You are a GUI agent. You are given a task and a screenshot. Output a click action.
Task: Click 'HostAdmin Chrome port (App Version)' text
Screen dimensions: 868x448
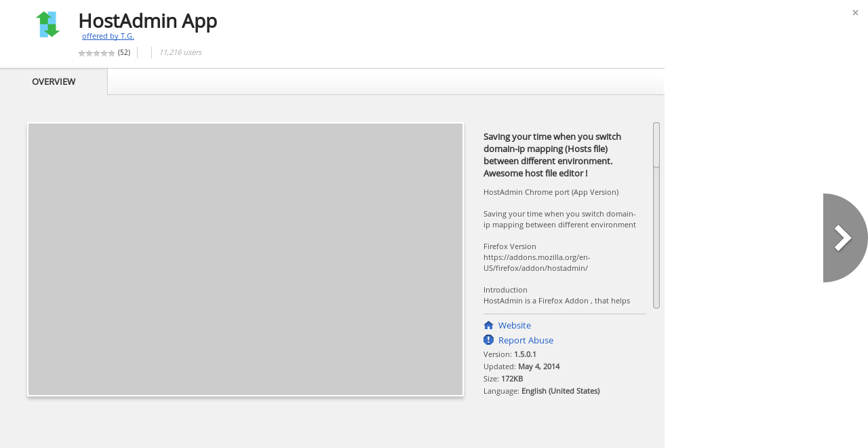551,192
